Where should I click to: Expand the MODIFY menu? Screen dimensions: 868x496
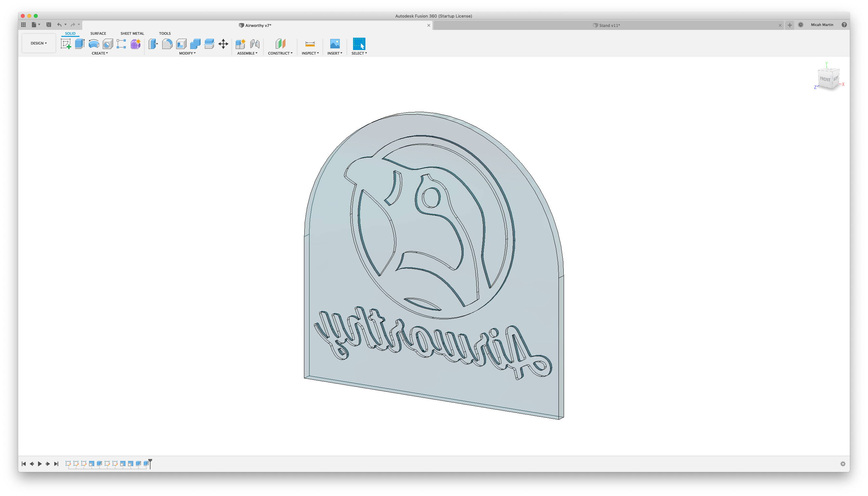pyautogui.click(x=188, y=53)
